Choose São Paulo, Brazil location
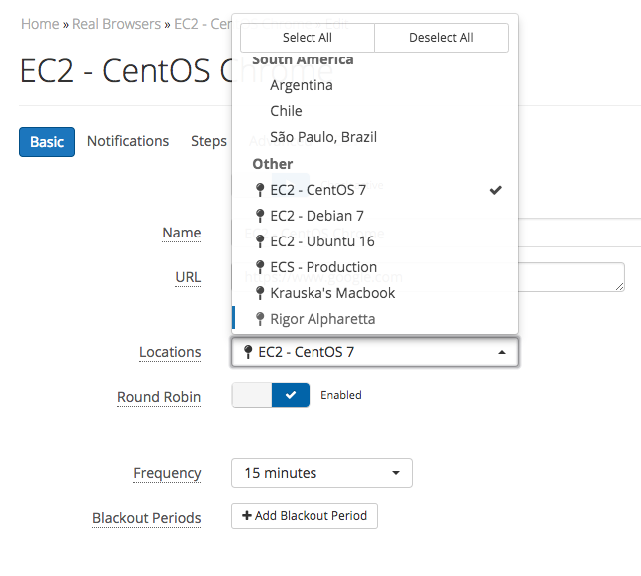Screen dimensions: 641x576 [374, 137]
